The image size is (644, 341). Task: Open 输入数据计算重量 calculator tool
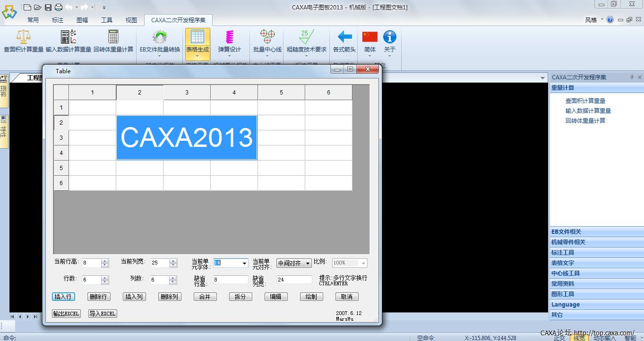pyautogui.click(x=69, y=37)
